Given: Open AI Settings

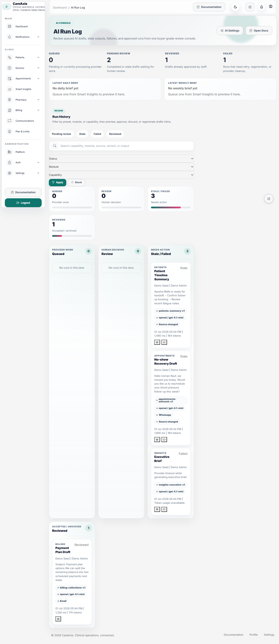Looking at the screenshot, I should click(x=230, y=31).
